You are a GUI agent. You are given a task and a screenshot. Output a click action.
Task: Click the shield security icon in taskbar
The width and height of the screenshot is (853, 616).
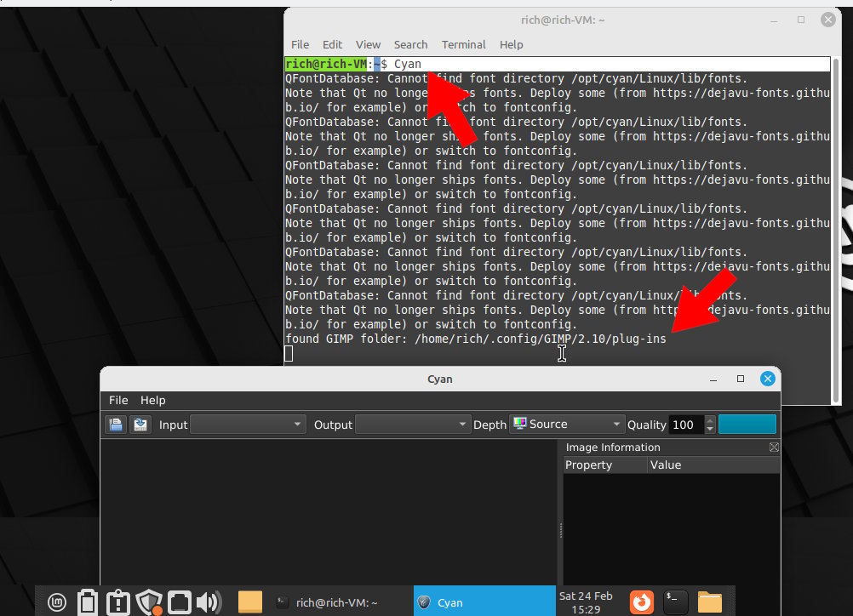148,602
